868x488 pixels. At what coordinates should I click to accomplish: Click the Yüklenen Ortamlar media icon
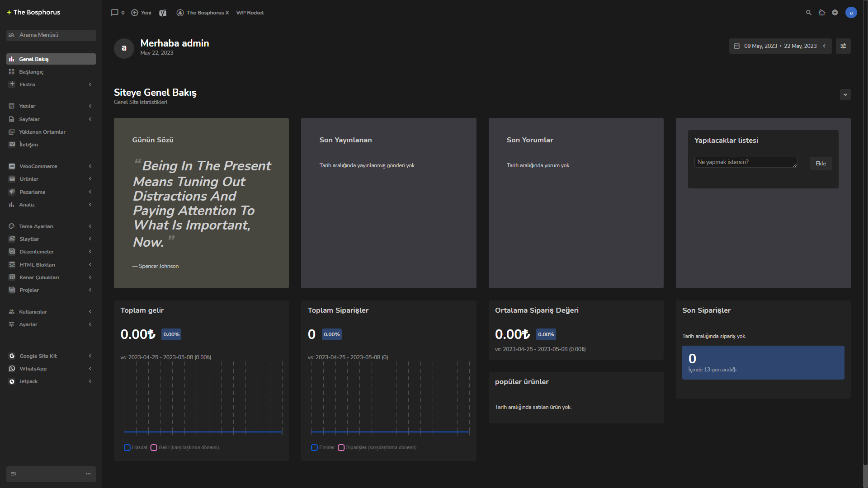click(x=12, y=132)
